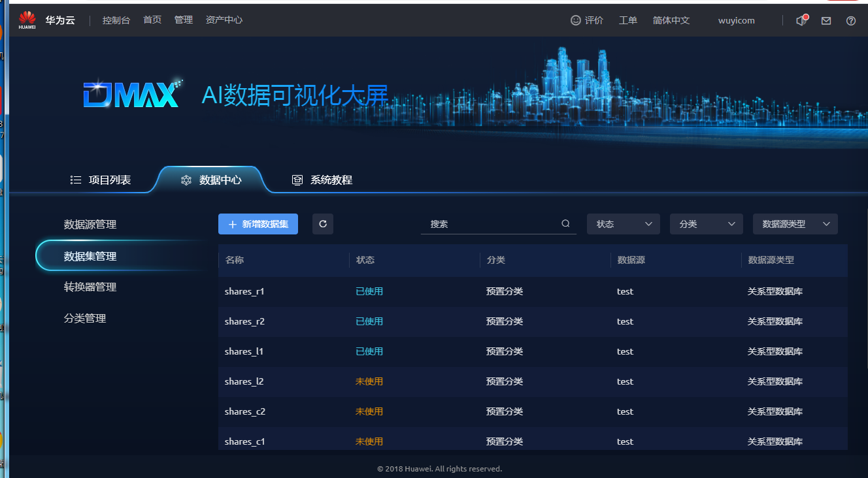Click the 分类 column header
This screenshot has height=478, width=868.
pyautogui.click(x=496, y=260)
